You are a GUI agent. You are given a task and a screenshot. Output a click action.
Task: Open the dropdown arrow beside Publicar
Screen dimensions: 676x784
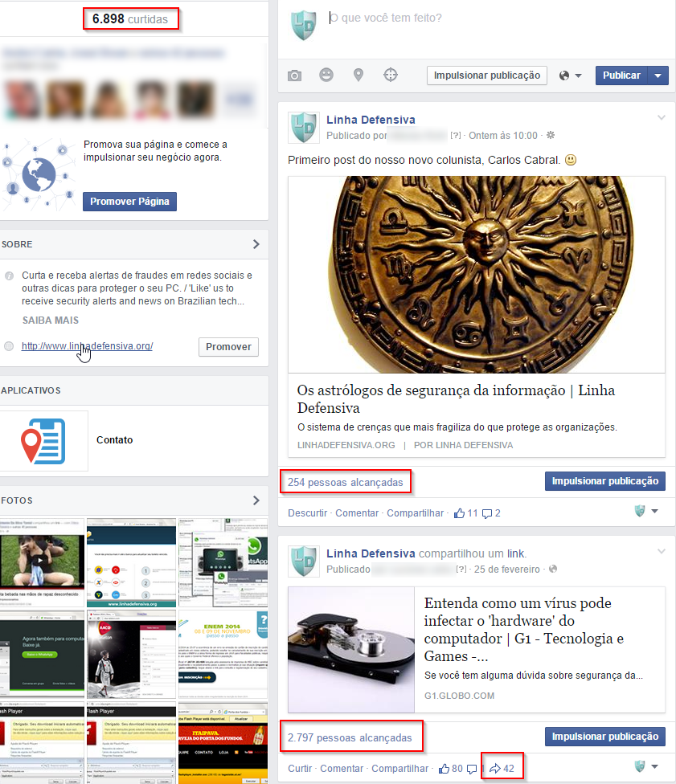(658, 76)
